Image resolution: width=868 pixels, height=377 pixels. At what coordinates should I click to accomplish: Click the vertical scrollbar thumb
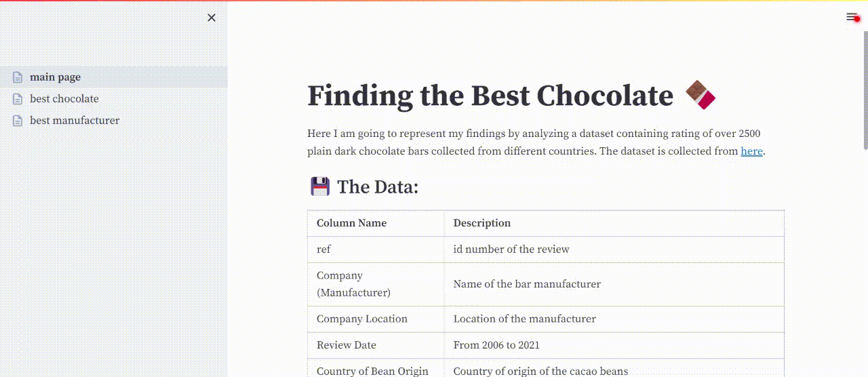click(x=865, y=88)
